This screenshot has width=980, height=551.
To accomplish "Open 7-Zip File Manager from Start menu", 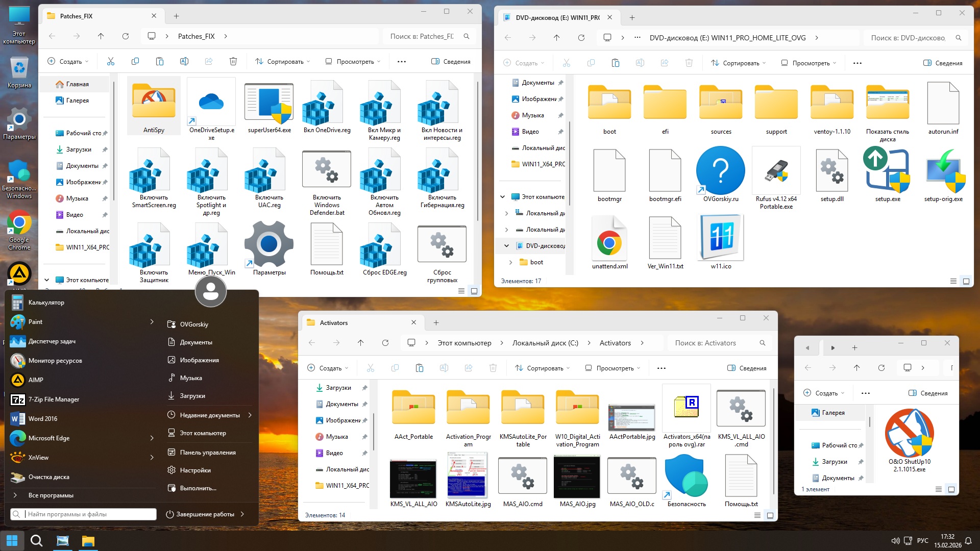I will pyautogui.click(x=53, y=399).
